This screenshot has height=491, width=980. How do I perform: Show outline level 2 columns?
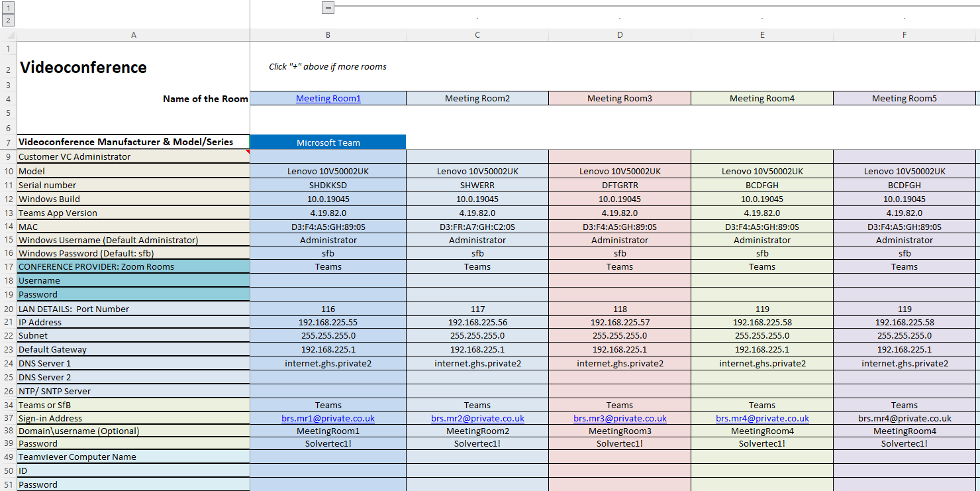click(8, 21)
